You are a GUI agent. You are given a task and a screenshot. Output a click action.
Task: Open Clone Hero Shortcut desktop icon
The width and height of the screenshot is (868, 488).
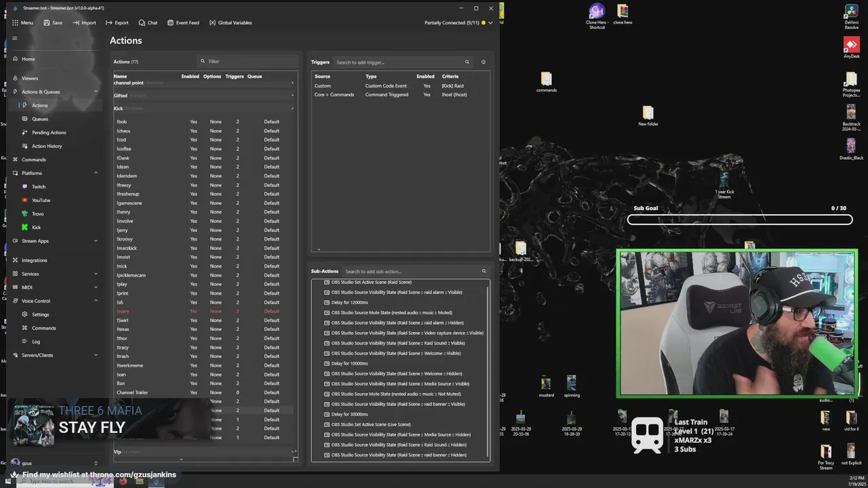point(597,17)
